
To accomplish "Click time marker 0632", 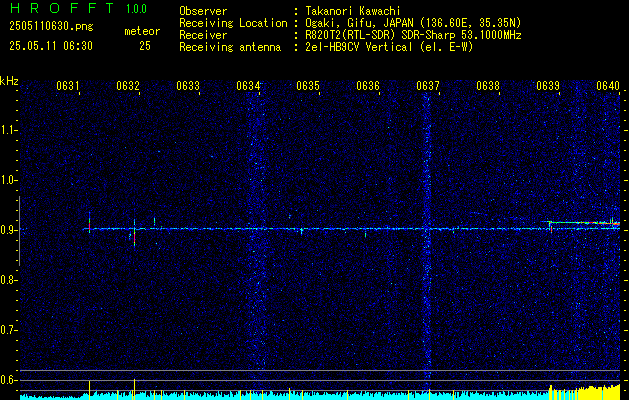I will [x=128, y=85].
